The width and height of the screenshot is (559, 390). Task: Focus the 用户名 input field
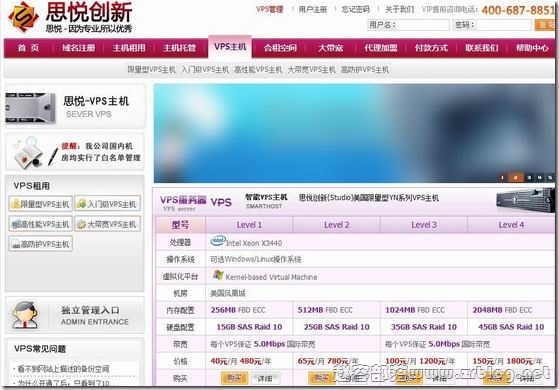point(423,25)
